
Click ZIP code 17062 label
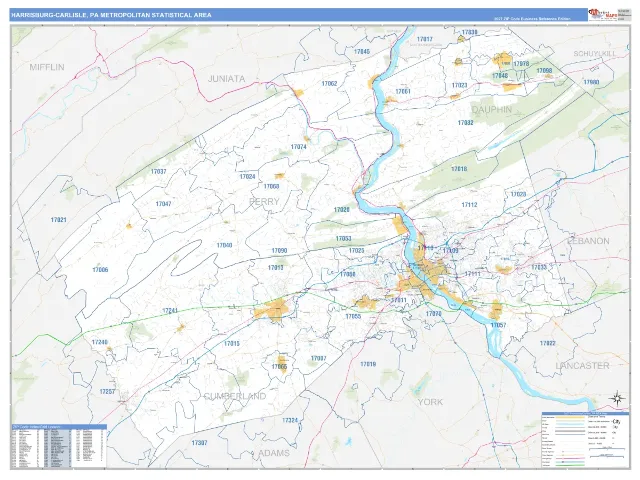coord(329,84)
